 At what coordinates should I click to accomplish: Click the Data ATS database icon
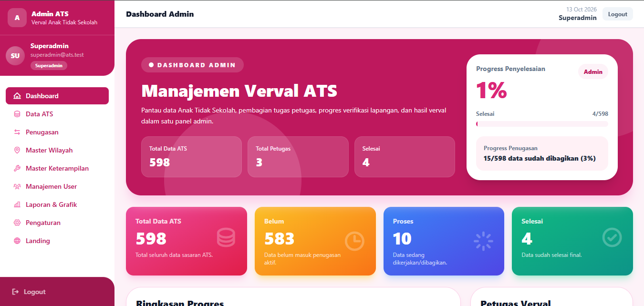tap(17, 114)
